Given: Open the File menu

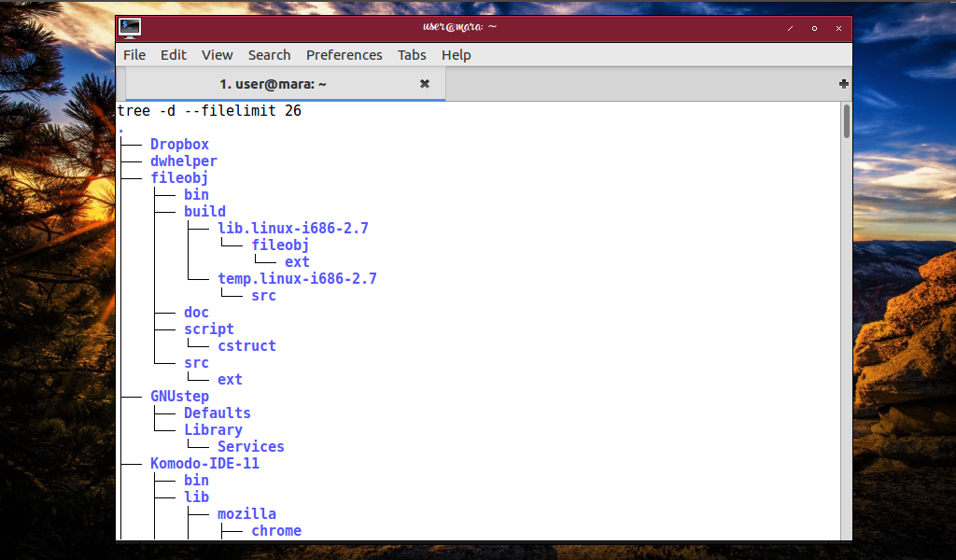Looking at the screenshot, I should [x=134, y=55].
